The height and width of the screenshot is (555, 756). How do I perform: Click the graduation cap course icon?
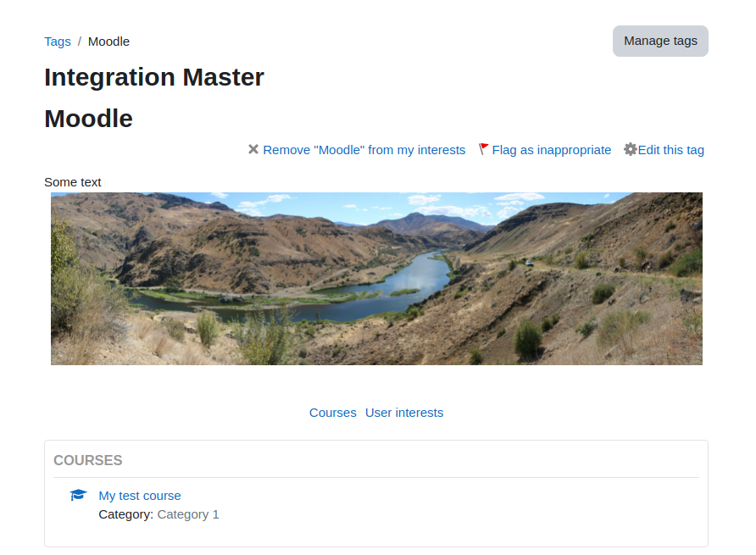[x=78, y=495]
